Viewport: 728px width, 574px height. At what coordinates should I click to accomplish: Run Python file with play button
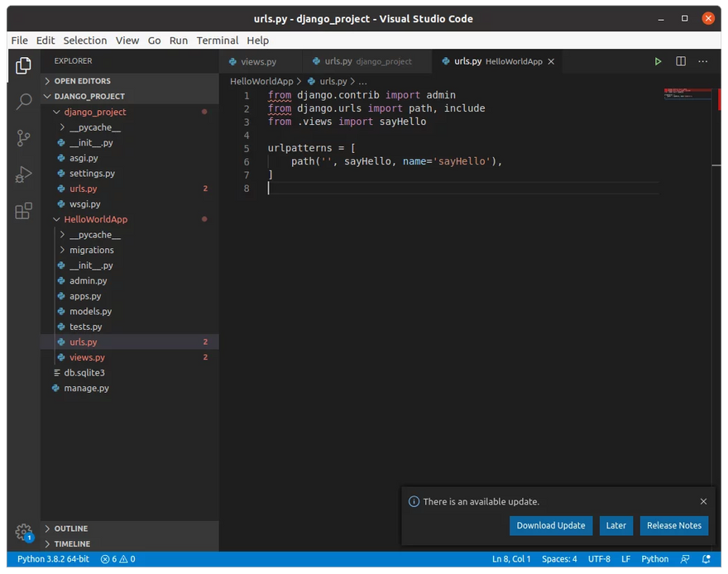659,61
